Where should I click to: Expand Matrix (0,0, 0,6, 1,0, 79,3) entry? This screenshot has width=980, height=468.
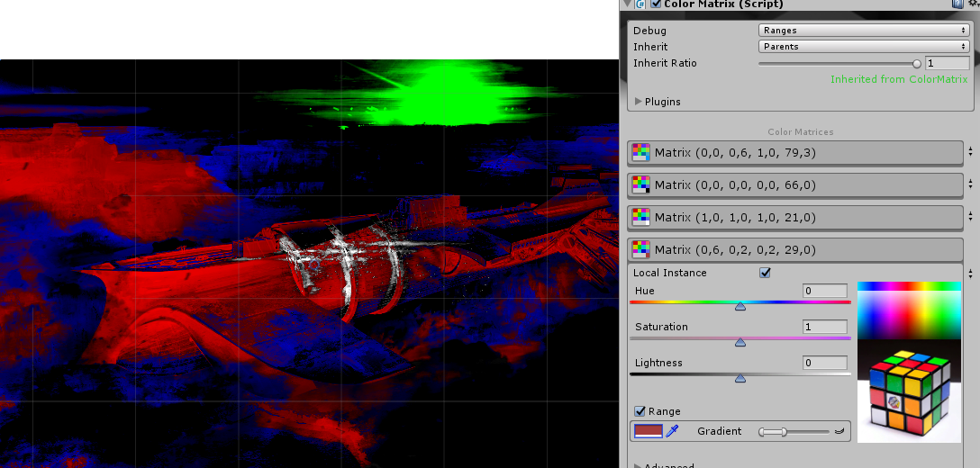pyautogui.click(x=795, y=152)
